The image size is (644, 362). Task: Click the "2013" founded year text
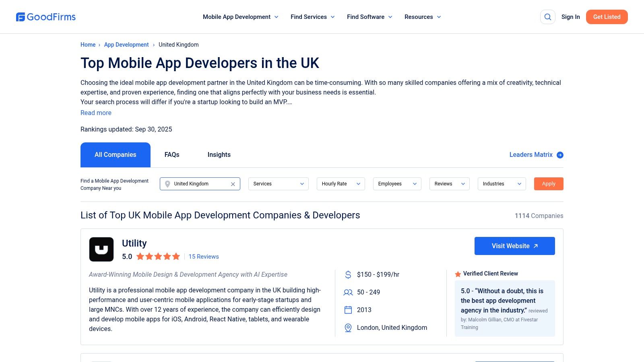point(364,310)
